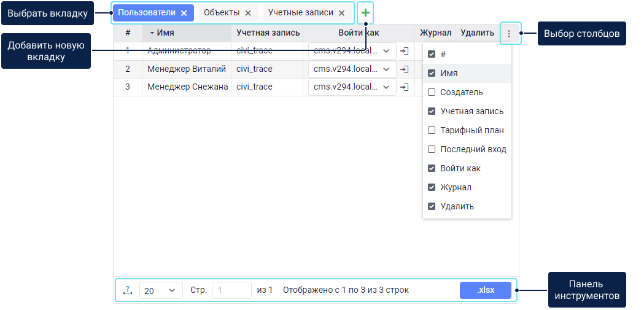Open the column chooser three-dots icon
Viewport: 644px width, 310px height.
click(x=508, y=34)
